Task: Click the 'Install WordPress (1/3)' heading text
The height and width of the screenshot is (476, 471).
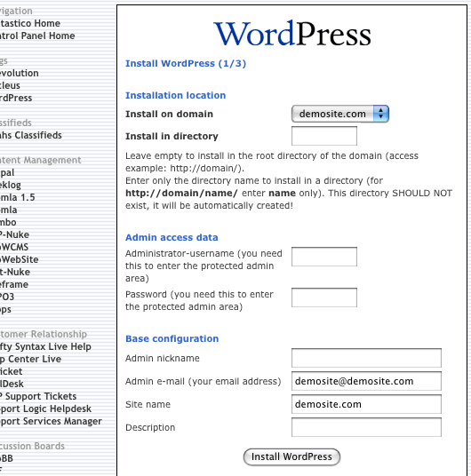Action: [186, 63]
